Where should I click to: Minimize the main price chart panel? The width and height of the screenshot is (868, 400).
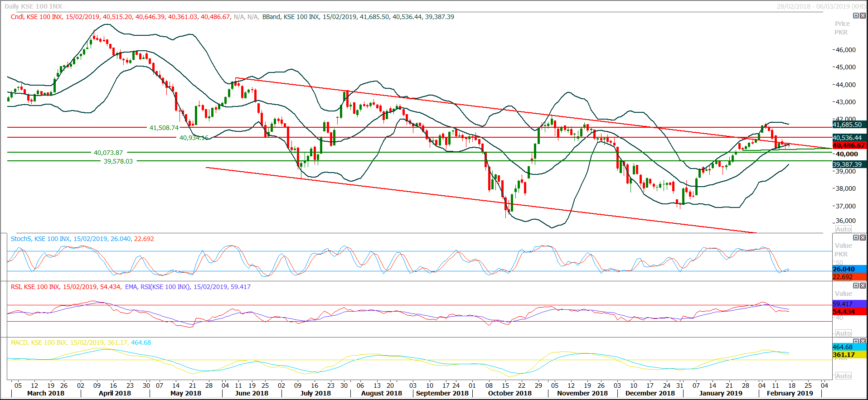pyautogui.click(x=856, y=16)
